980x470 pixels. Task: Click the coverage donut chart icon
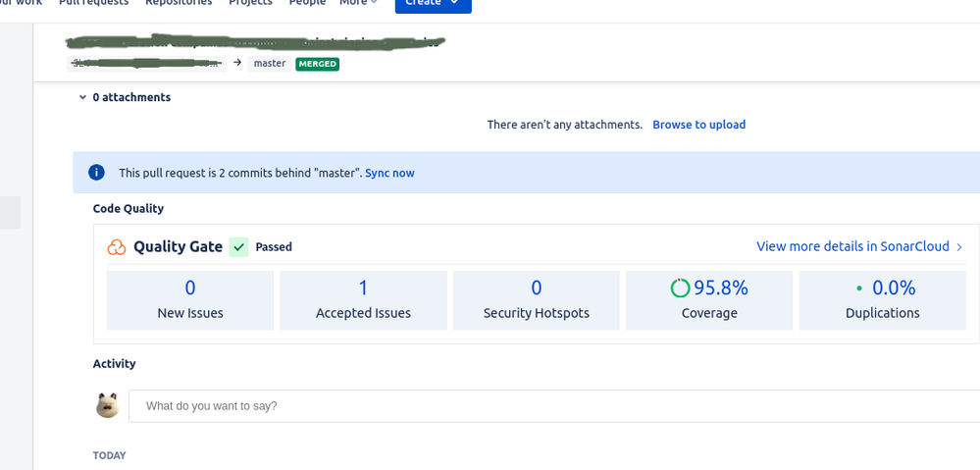coord(680,288)
